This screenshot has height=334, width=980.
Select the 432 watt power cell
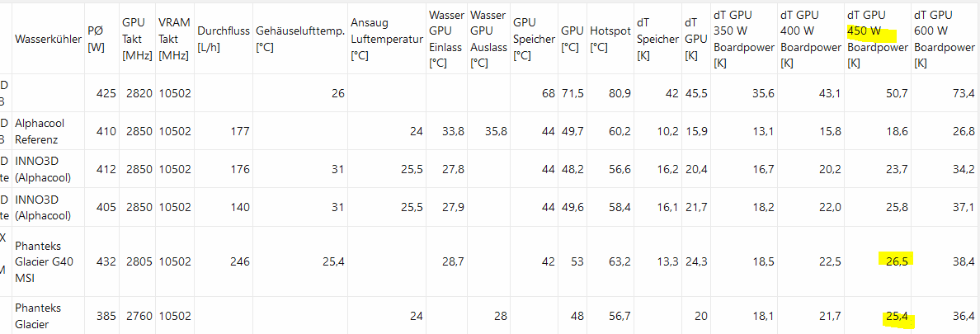106,261
